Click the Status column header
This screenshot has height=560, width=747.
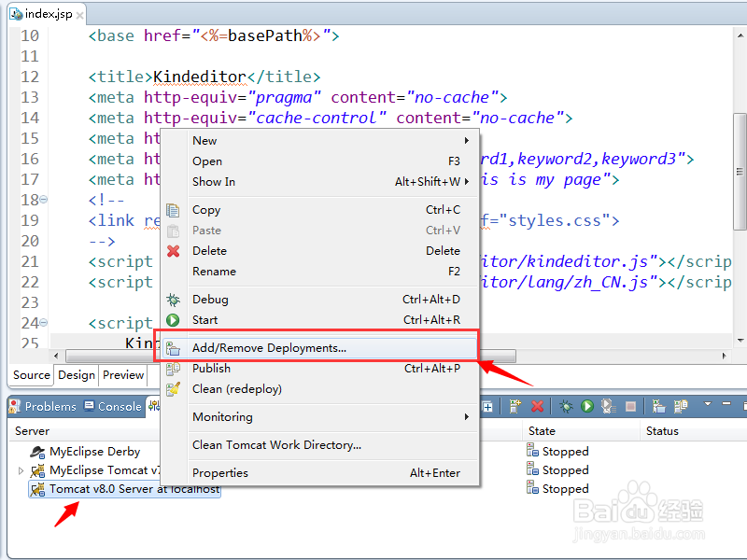662,431
